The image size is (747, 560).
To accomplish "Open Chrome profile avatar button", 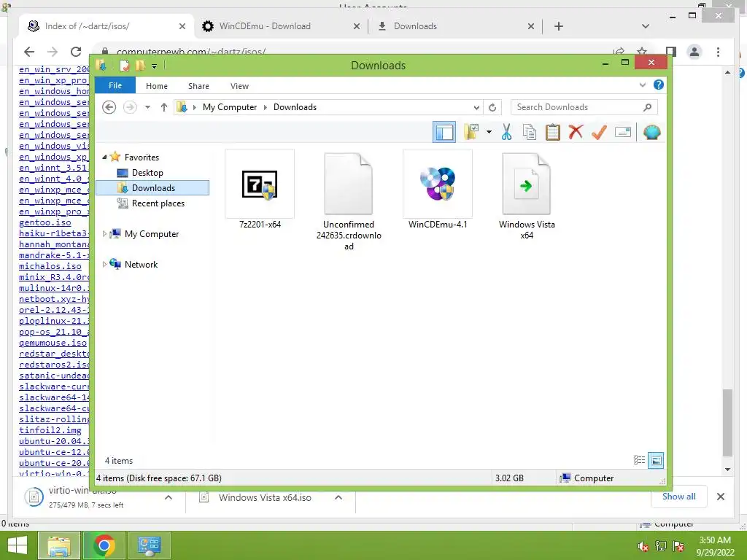I will 694,52.
